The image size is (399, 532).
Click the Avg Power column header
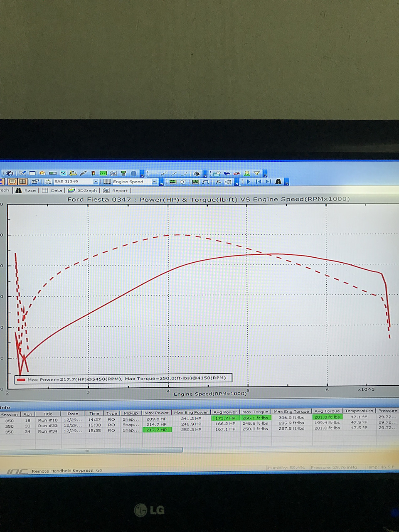point(225,412)
